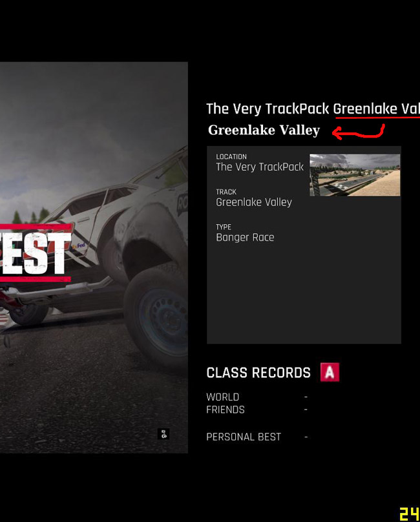
Task: Click the yellow FPS counter
Action: click(x=410, y=514)
